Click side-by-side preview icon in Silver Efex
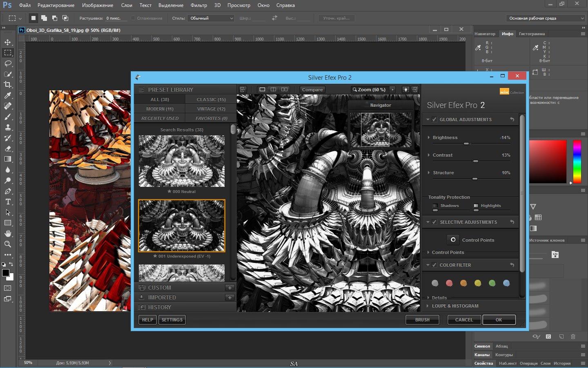The width and height of the screenshot is (588, 368). tap(284, 89)
